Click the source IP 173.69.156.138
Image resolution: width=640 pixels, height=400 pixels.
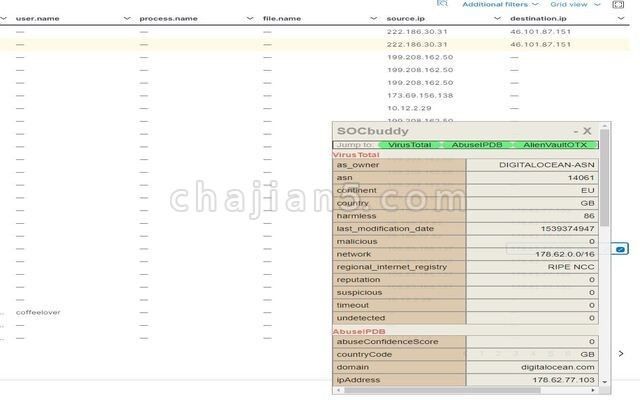pos(419,95)
